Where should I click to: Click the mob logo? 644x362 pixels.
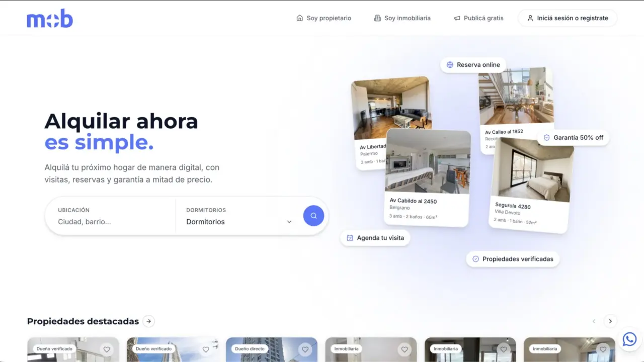coord(50,18)
